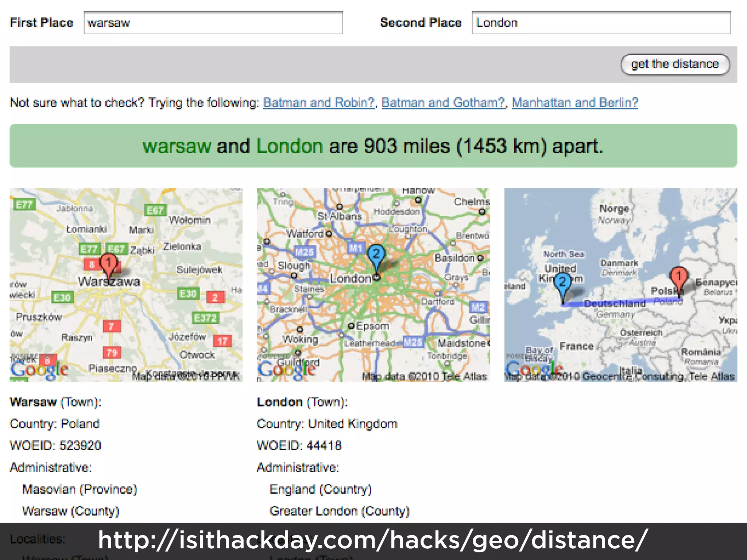
Task: Open the 'Batman and Robin?' link
Action: (319, 102)
